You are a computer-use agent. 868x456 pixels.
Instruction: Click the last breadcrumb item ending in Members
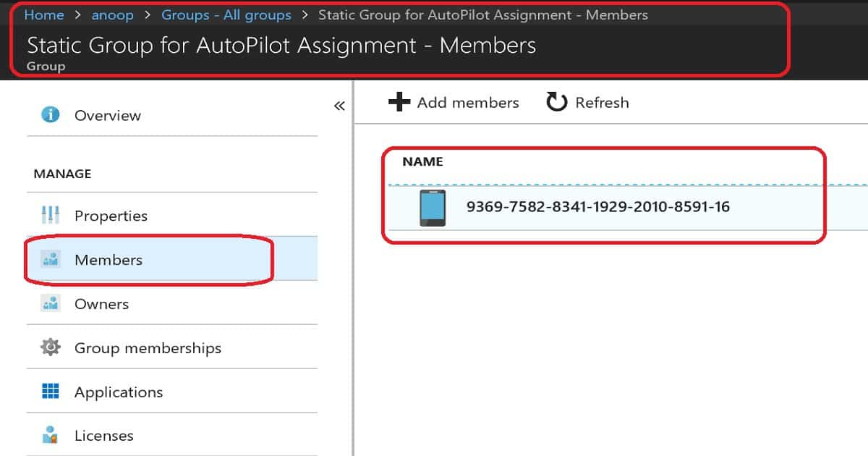coord(483,15)
